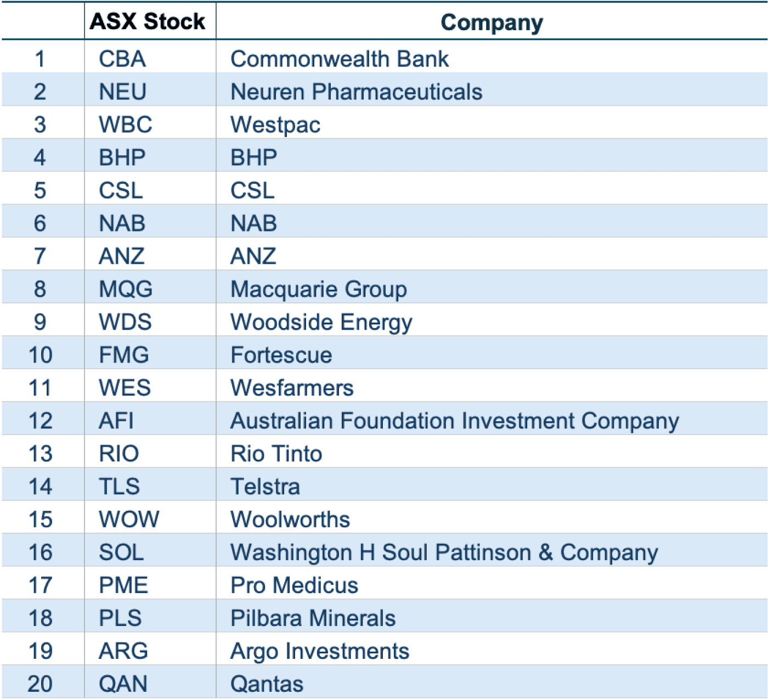Click the "Pro Medicus" company name
This screenshot has width=768, height=700.
(295, 585)
